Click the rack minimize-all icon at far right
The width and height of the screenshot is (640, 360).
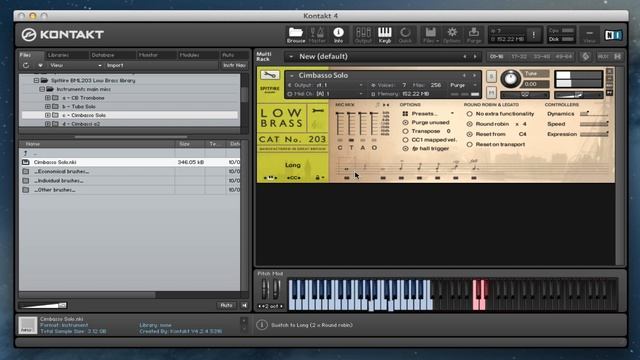pyautogui.click(x=618, y=57)
